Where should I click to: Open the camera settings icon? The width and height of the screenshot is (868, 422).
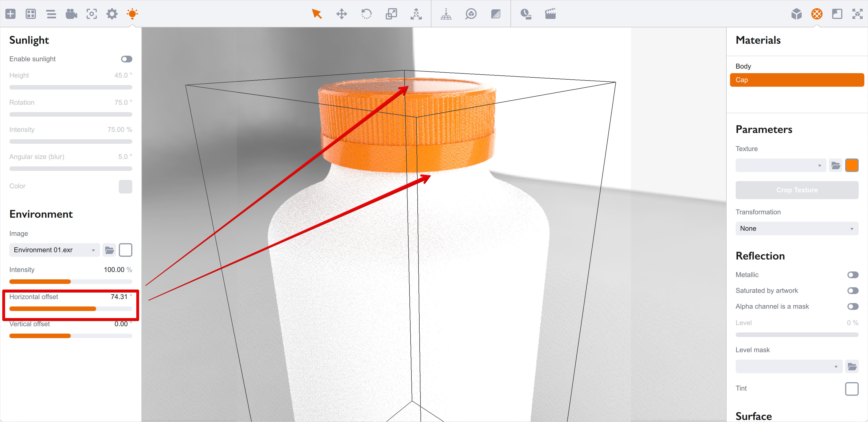[71, 14]
